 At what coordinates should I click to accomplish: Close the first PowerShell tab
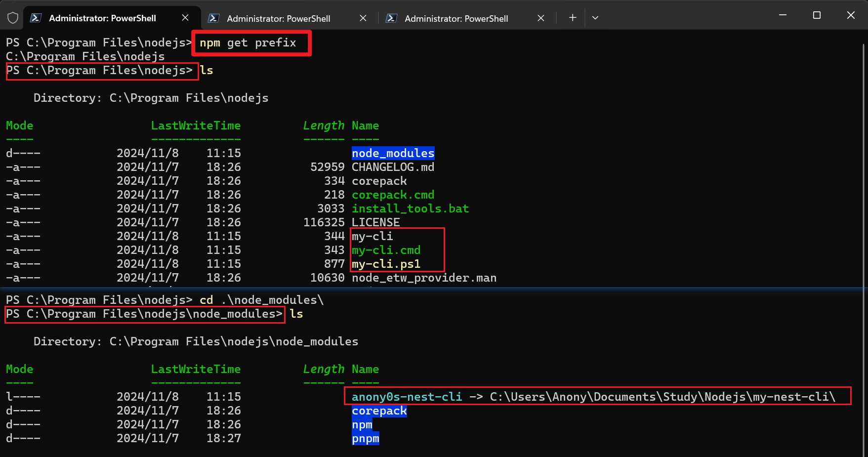(185, 18)
